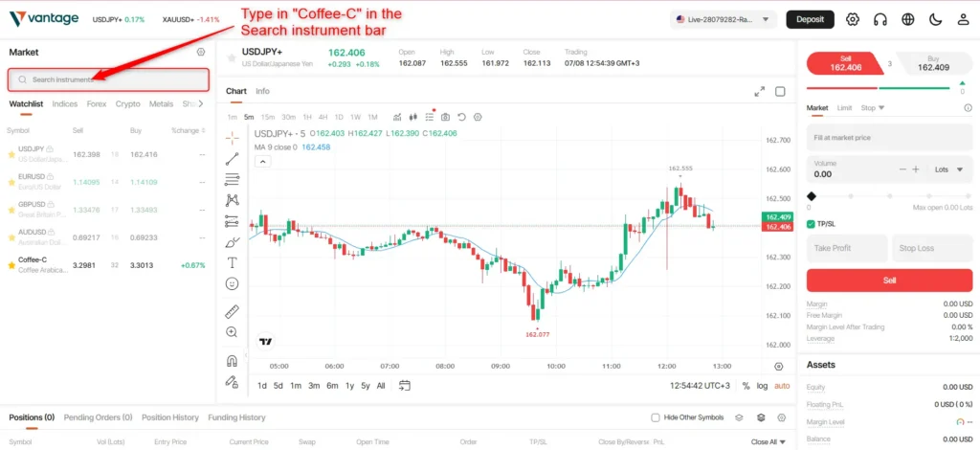Expand the chart to fullscreen
This screenshot has width=980, height=450.
point(759,91)
